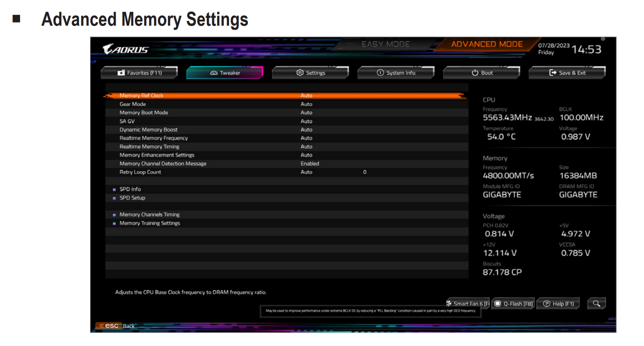The width and height of the screenshot is (644, 346).
Task: Open Dynamic Memory Boost Auto value
Action: [x=306, y=130]
